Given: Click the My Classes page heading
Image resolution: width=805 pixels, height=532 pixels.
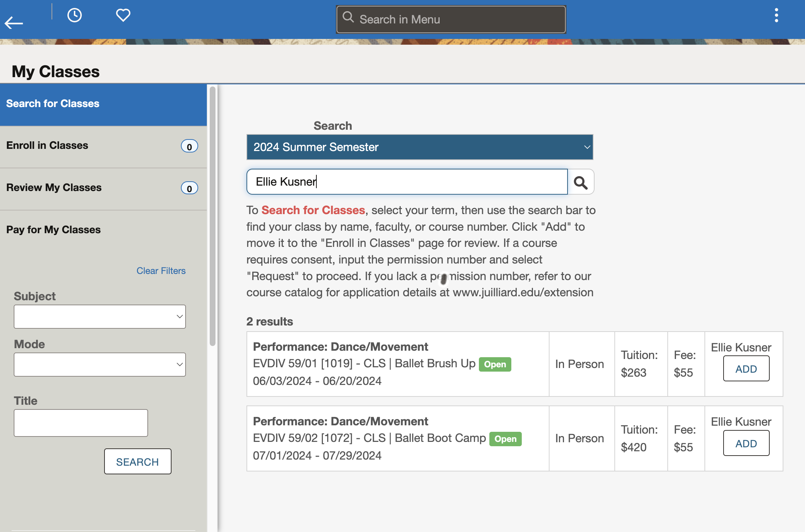Looking at the screenshot, I should pyautogui.click(x=55, y=71).
